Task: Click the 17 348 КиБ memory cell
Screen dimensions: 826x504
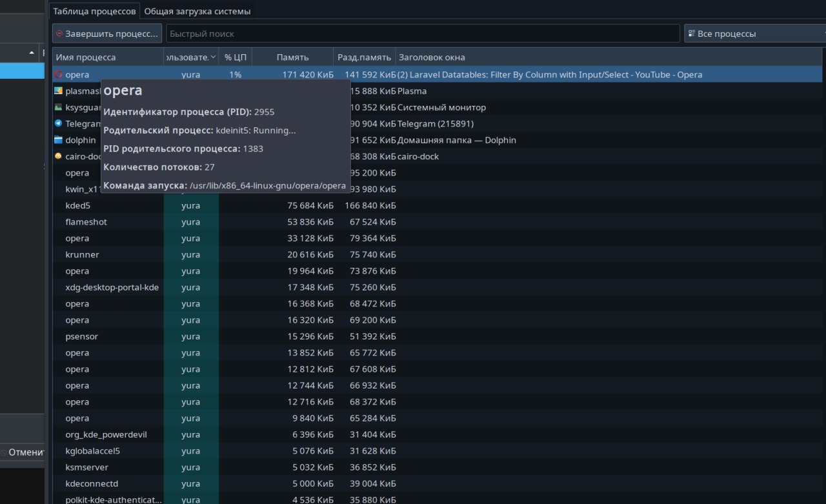Action: [x=310, y=287]
